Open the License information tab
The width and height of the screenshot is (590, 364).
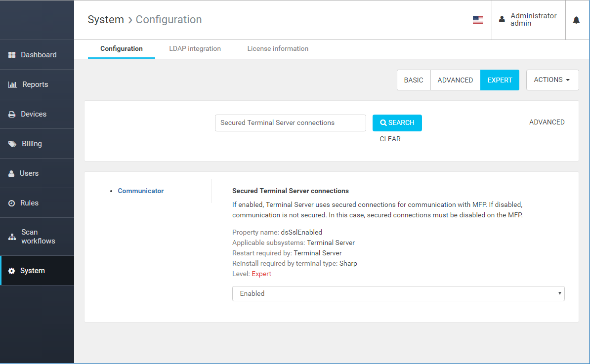(278, 49)
